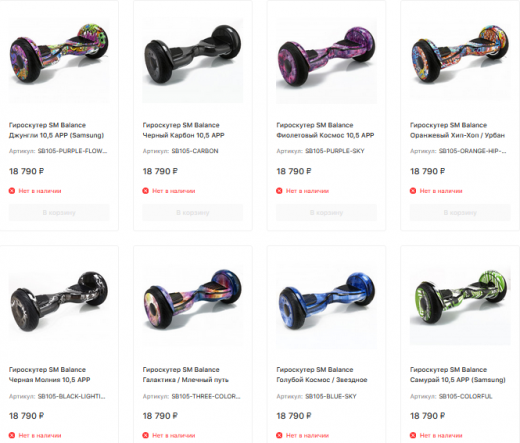
Task: Click В корзину under Оранжевый Хип-Хоп
Action: tap(460, 212)
